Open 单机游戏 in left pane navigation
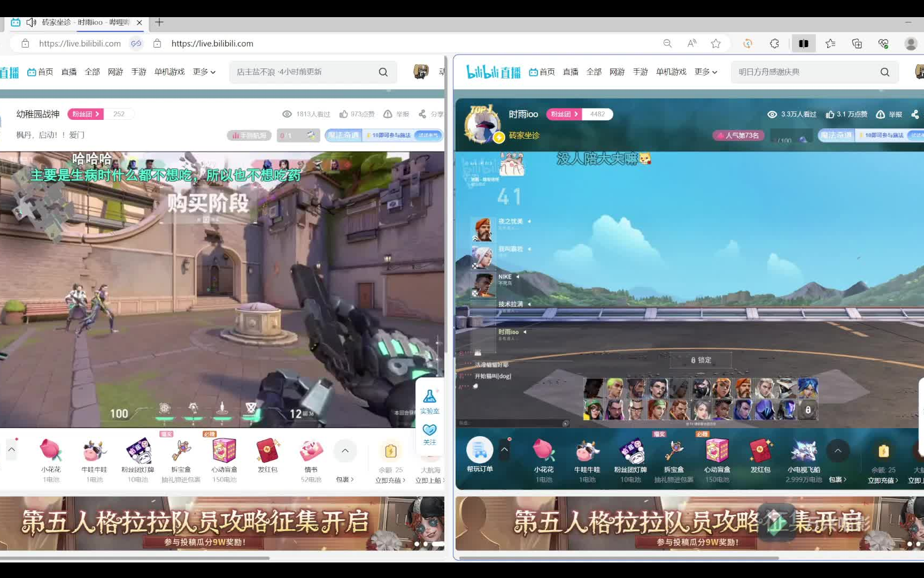The height and width of the screenshot is (578, 924). (x=170, y=72)
